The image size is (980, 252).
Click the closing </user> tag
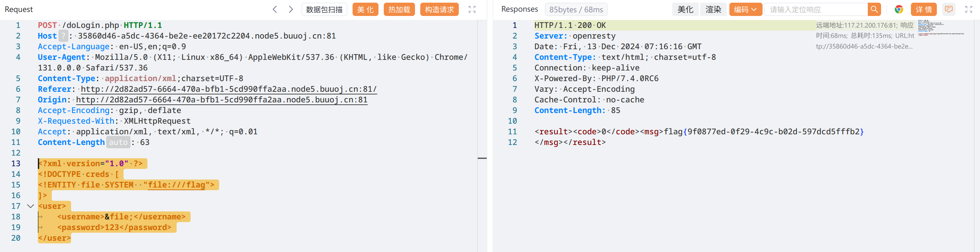(x=54, y=238)
